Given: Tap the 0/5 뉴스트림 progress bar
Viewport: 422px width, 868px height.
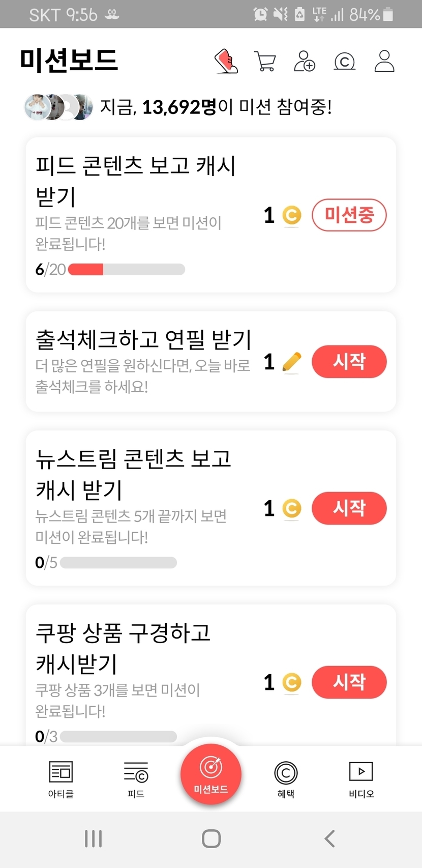Looking at the screenshot, I should click(118, 563).
